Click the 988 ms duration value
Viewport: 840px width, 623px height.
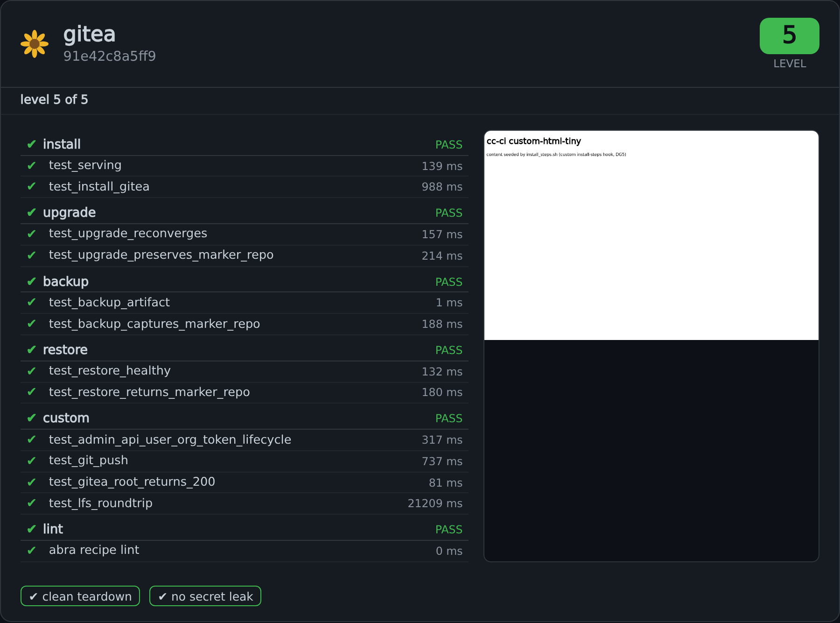[442, 187]
